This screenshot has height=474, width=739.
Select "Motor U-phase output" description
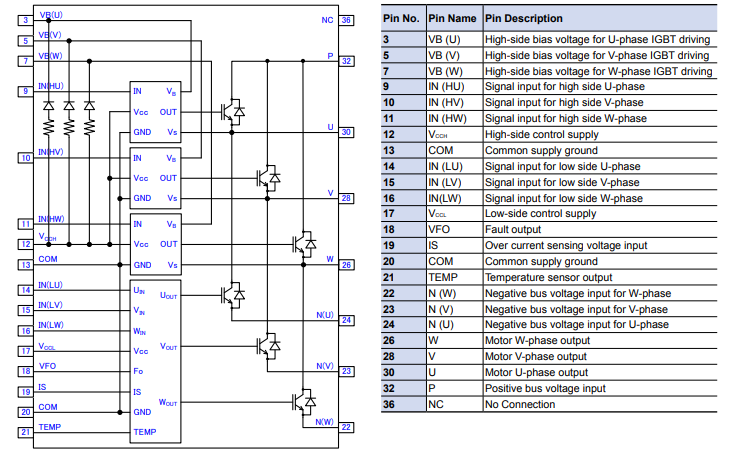click(x=536, y=373)
